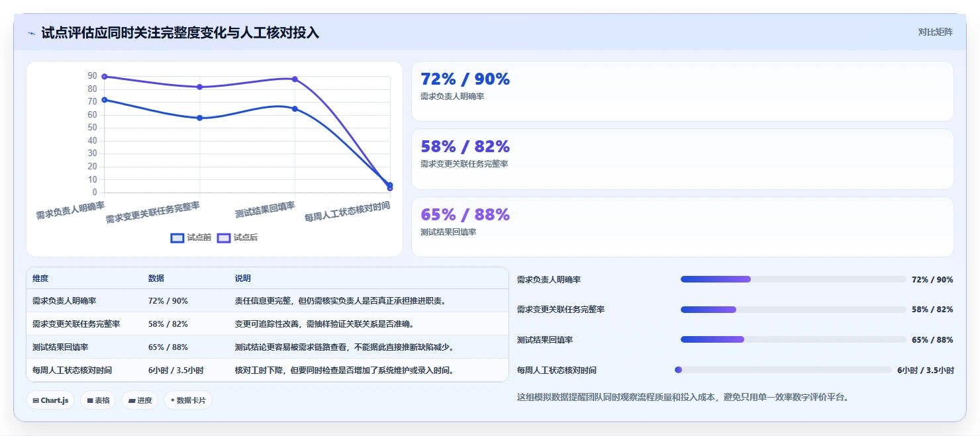
Task: Click the 试点后 point at 需求变更关联任务完整率
Action: tap(200, 87)
